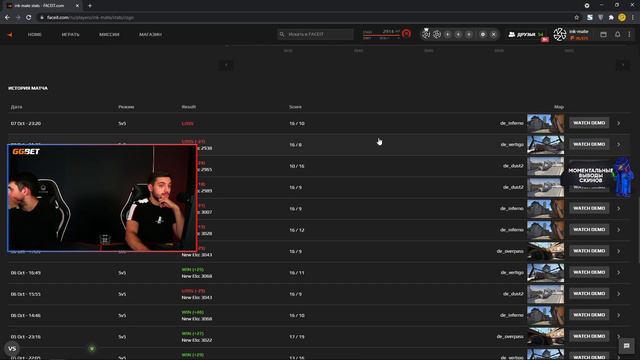
Task: Watch demo of 07 Oct 23:20 match
Action: pyautogui.click(x=589, y=123)
